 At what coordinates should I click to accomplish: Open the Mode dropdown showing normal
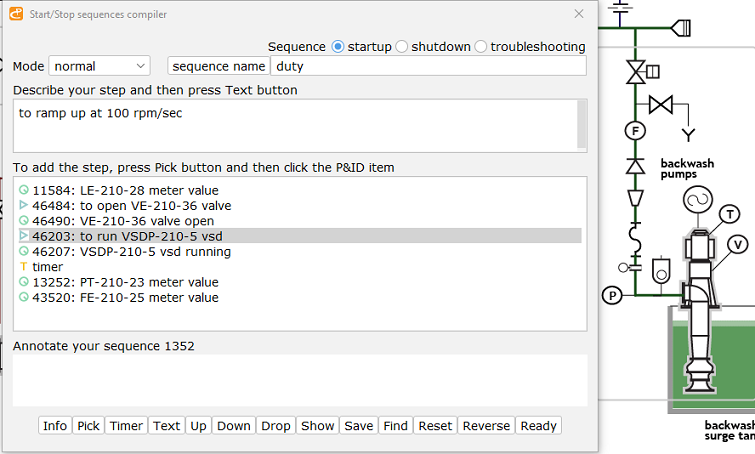(x=99, y=66)
